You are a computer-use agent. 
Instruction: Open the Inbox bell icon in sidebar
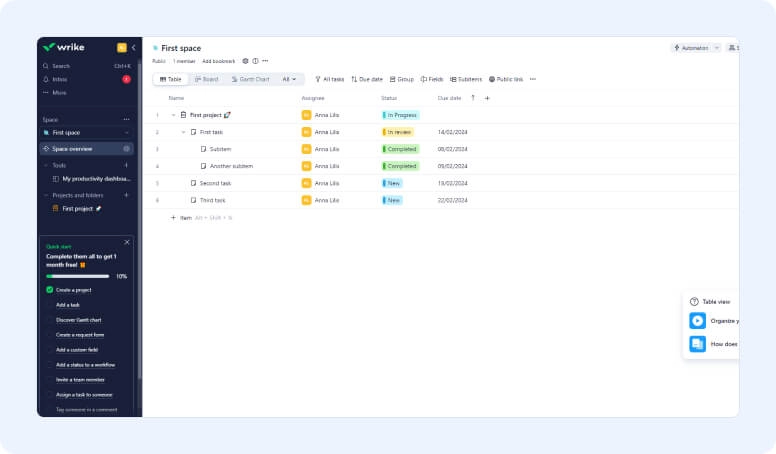(46, 79)
